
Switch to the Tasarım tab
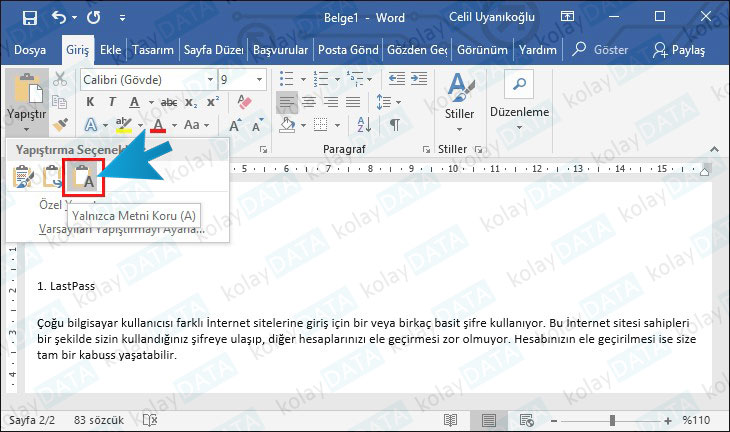(153, 50)
